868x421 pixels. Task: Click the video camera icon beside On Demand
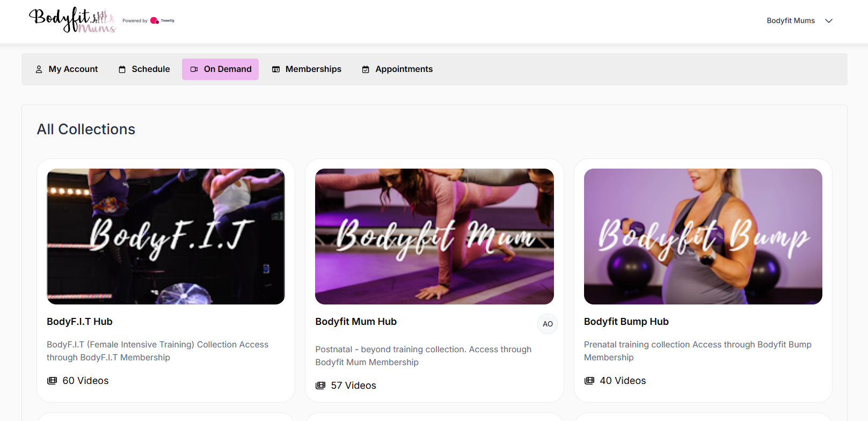194,69
